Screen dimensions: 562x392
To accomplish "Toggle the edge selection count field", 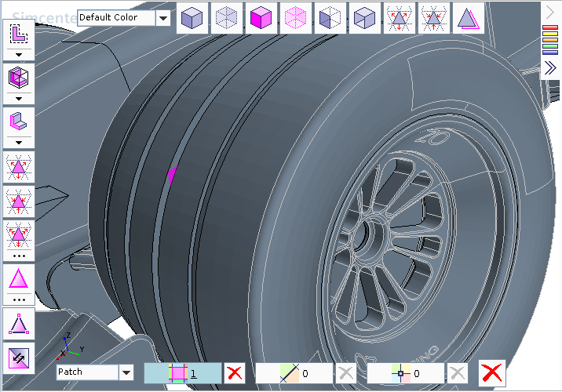I will point(294,373).
